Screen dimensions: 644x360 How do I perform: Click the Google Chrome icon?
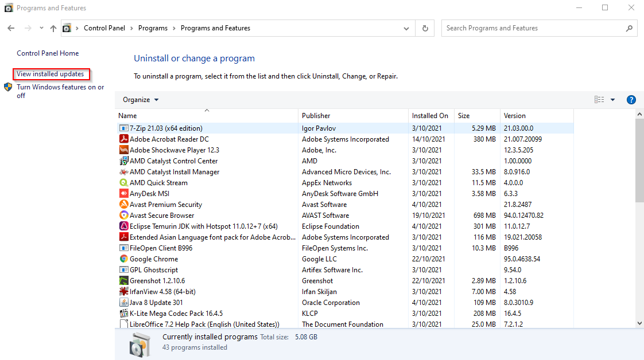click(123, 259)
